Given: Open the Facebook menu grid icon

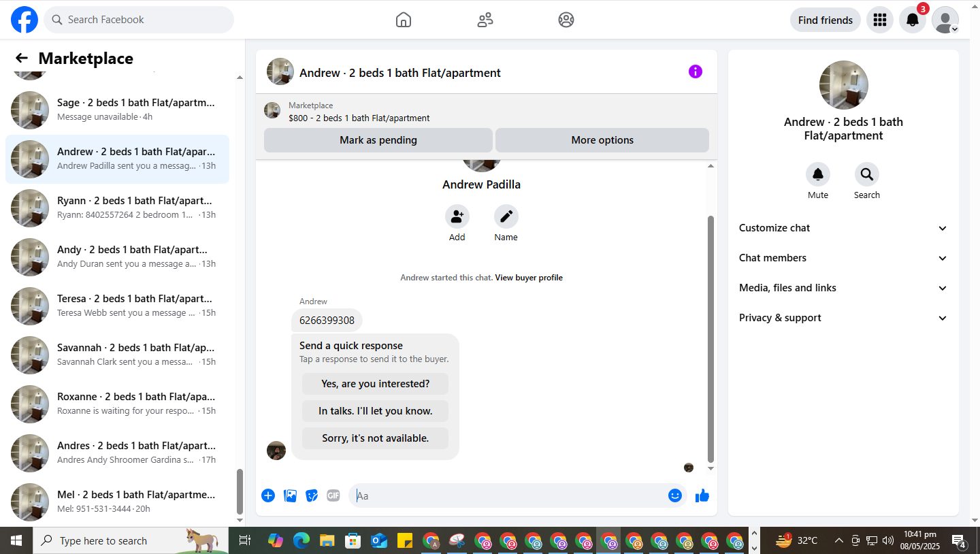Looking at the screenshot, I should (880, 20).
